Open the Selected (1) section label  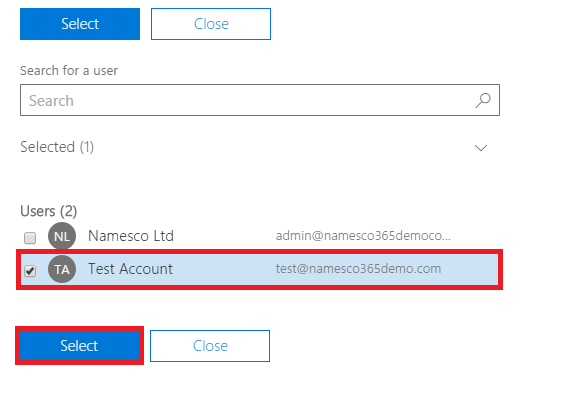click(x=57, y=147)
